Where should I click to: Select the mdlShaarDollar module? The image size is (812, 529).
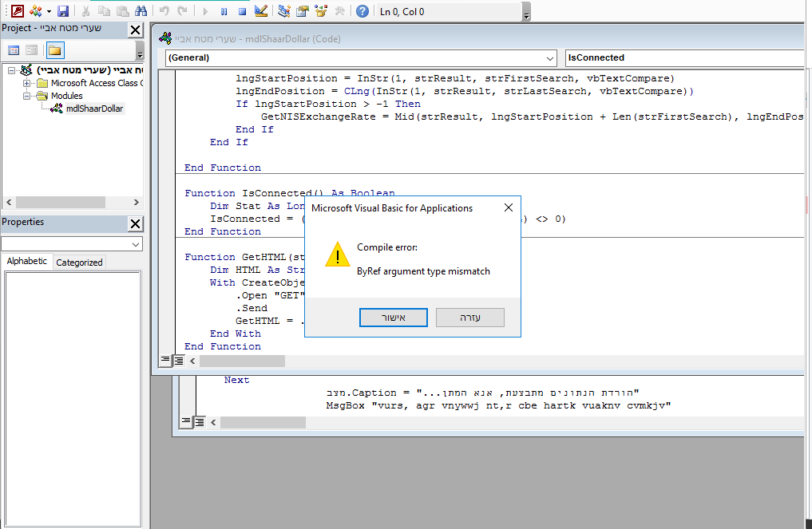[94, 109]
